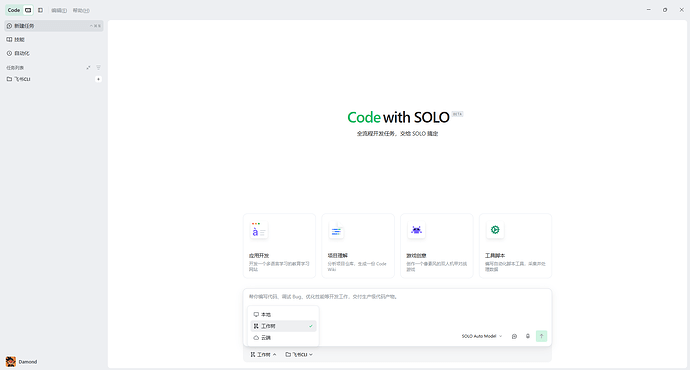The width and height of the screenshot is (690, 370).
Task: Choose the 游戏创意 suggestion card
Action: click(437, 246)
